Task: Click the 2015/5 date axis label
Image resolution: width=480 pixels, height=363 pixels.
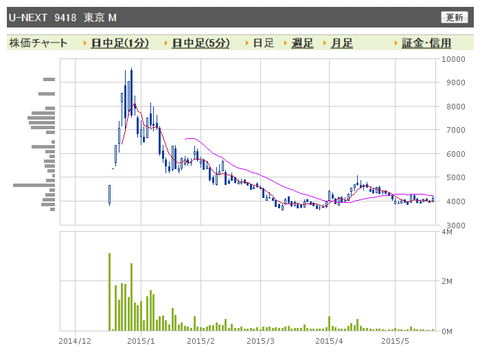Action: point(395,341)
